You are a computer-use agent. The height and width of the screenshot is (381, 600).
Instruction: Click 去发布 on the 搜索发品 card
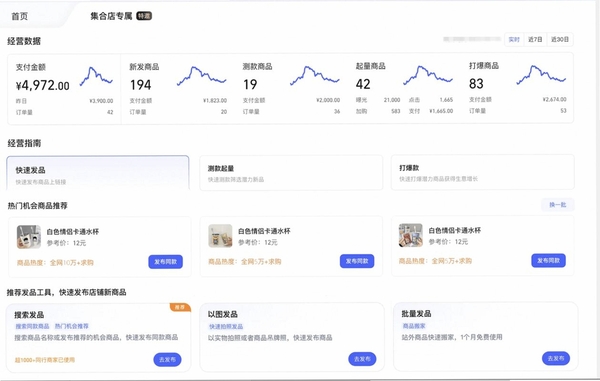pyautogui.click(x=167, y=360)
